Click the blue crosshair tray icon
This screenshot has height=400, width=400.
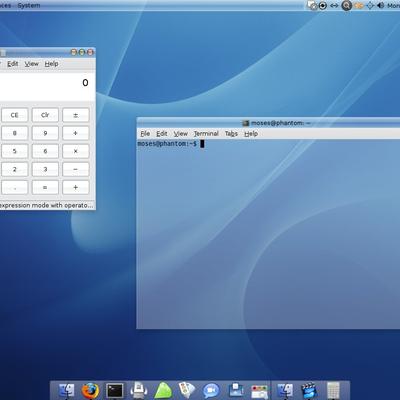tap(370, 5)
